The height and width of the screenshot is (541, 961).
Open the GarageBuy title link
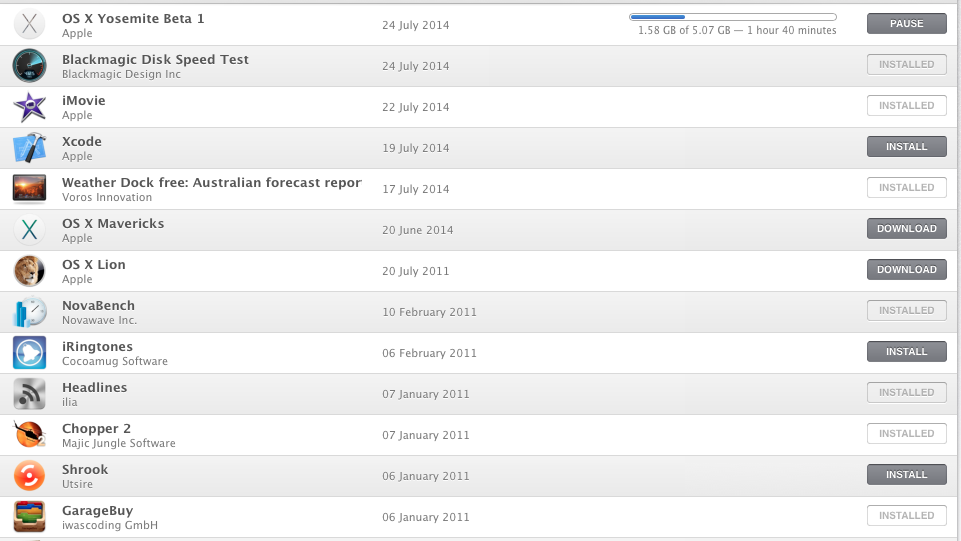point(97,510)
